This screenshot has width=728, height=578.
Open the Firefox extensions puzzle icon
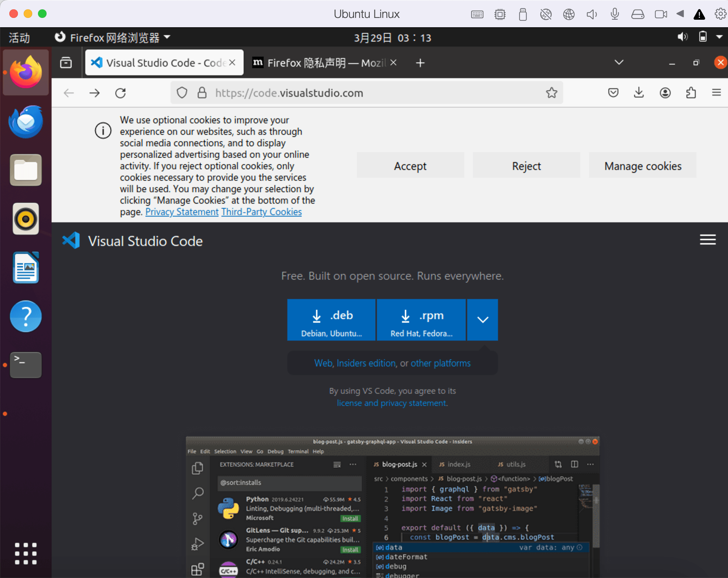(x=691, y=93)
